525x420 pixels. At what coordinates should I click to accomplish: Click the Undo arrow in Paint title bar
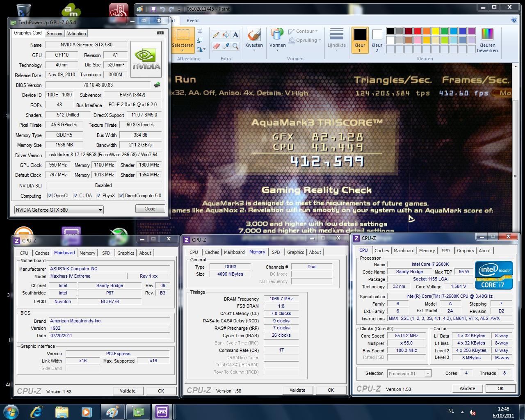pyautogui.click(x=162, y=9)
